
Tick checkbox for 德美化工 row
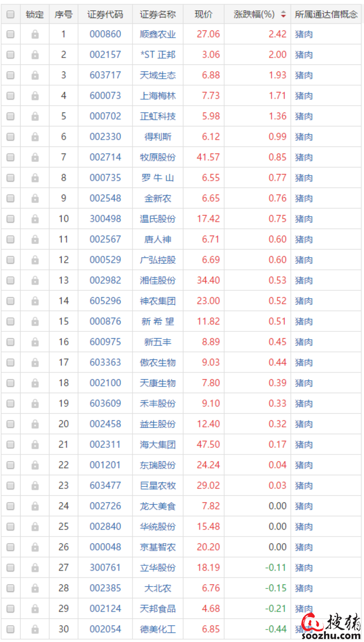coord(11,629)
